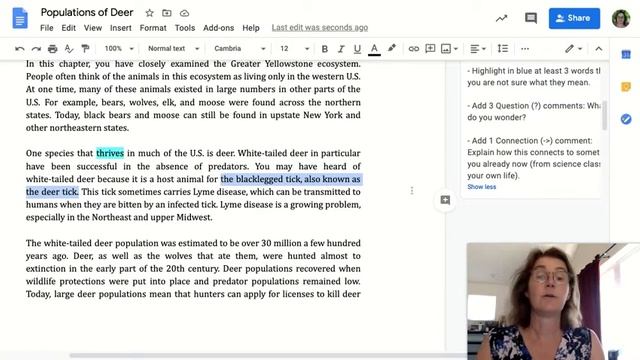
Task: Click the text 'Add 3 Question (?) comments'
Action: pyautogui.click(x=527, y=106)
